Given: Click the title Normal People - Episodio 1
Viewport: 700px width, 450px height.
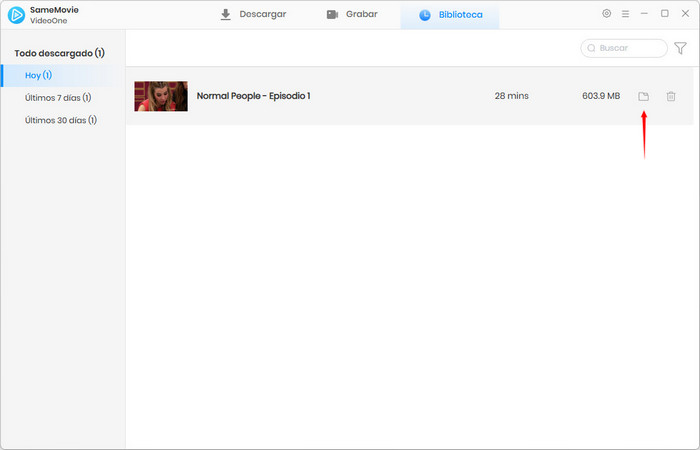Looking at the screenshot, I should [253, 96].
